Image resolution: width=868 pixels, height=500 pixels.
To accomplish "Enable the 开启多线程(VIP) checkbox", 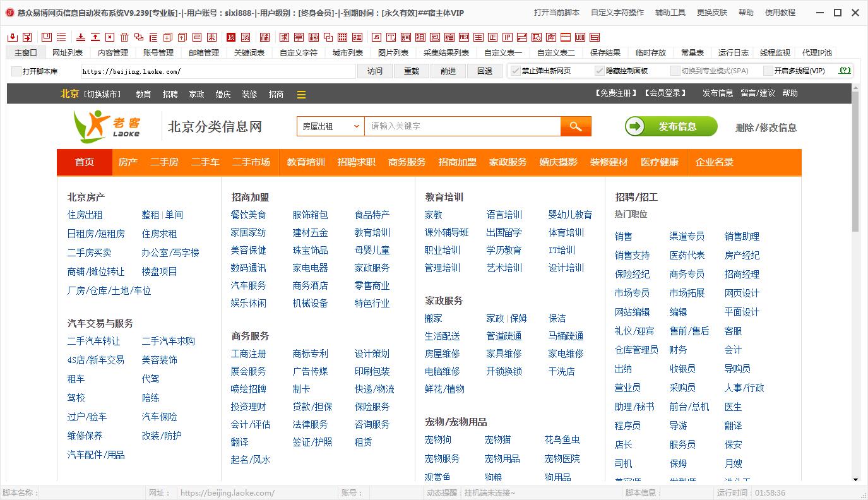I will (x=768, y=71).
